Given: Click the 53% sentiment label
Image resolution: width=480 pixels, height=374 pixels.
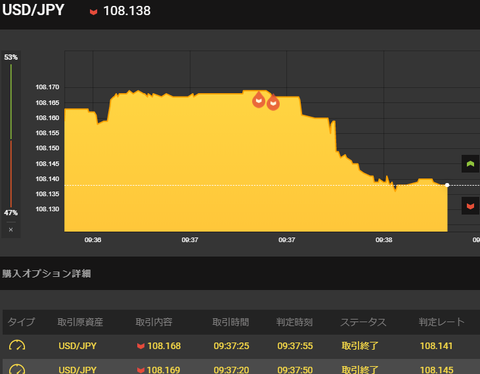Looking at the screenshot, I should (x=11, y=57).
